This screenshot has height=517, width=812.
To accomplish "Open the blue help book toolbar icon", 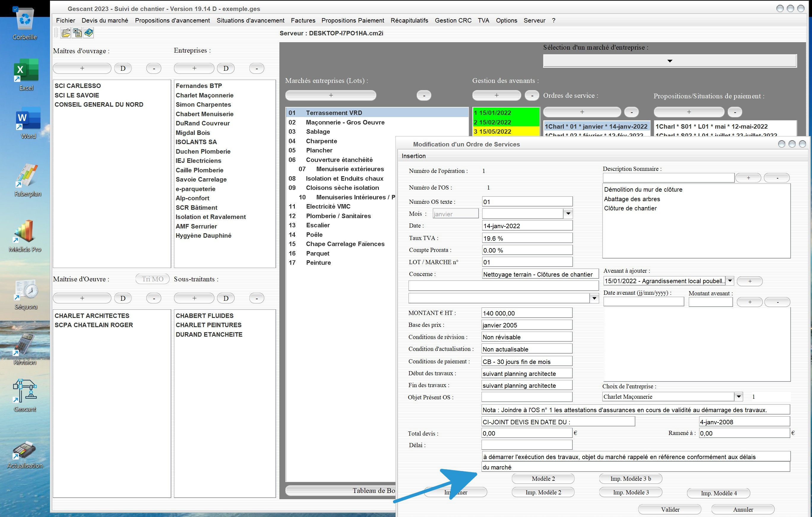I will (89, 33).
